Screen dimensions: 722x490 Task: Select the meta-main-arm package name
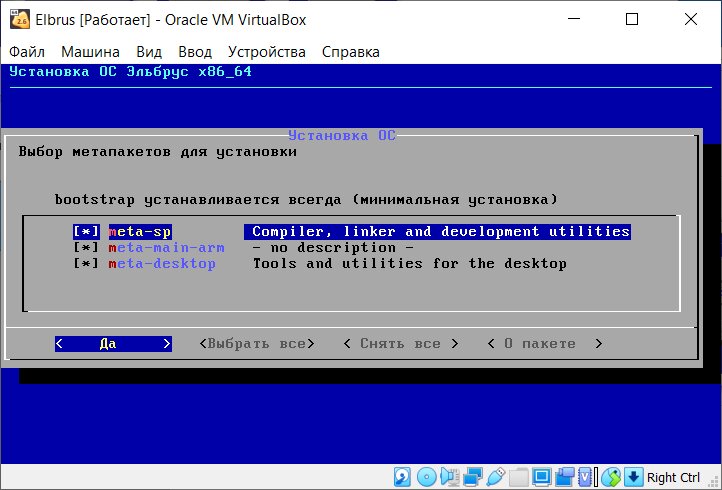click(x=167, y=247)
